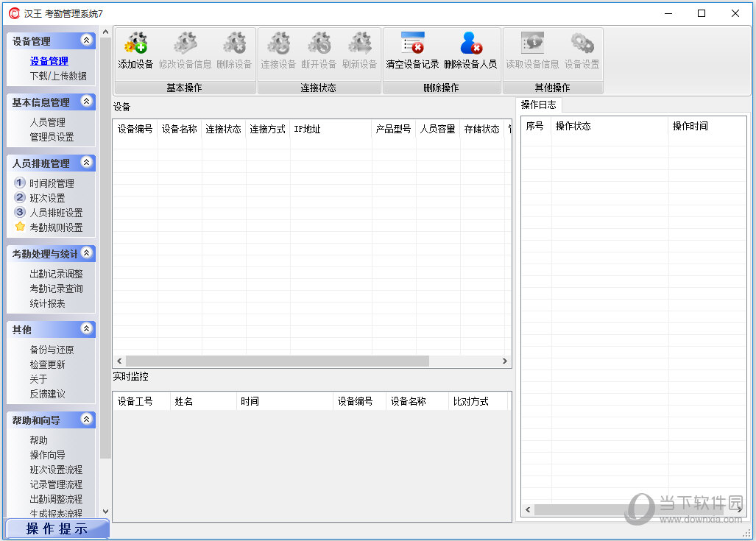Click the 姓名 column header in 实时监控
Image resolution: width=756 pixels, height=541 pixels.
(203, 402)
